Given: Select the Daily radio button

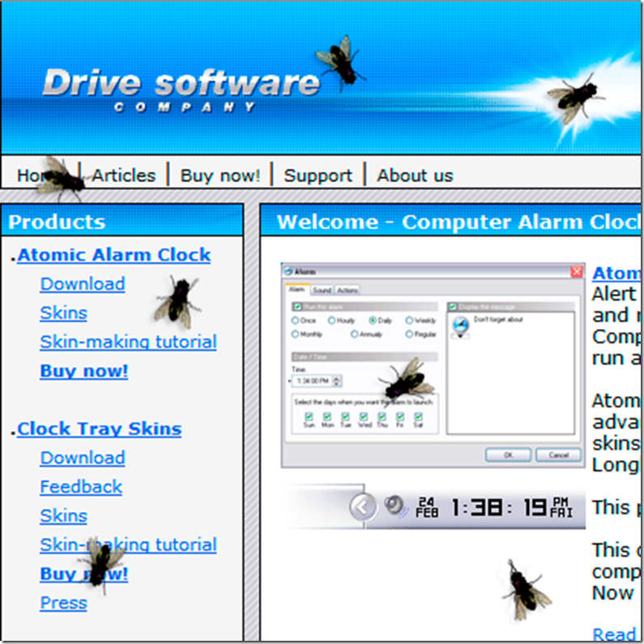Looking at the screenshot, I should [373, 320].
